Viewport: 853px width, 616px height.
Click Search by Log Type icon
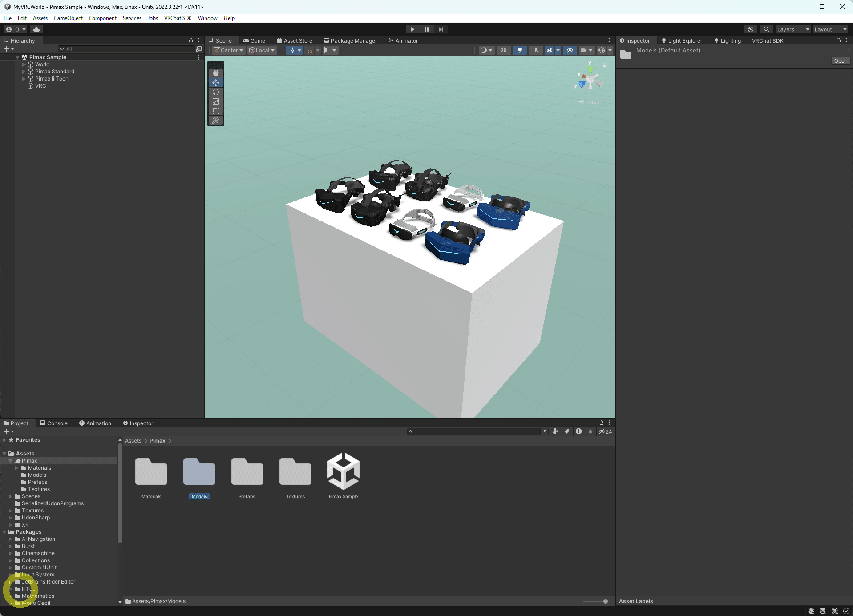tap(578, 431)
